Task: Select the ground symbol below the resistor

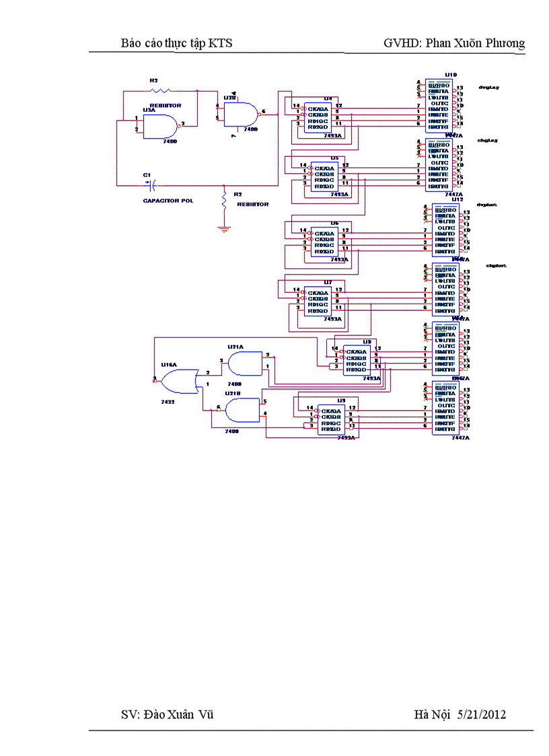Action: pos(224,229)
